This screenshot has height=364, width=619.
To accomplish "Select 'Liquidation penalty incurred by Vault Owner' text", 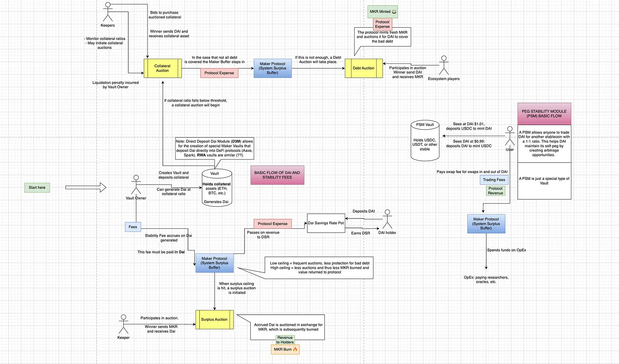I will [116, 85].
